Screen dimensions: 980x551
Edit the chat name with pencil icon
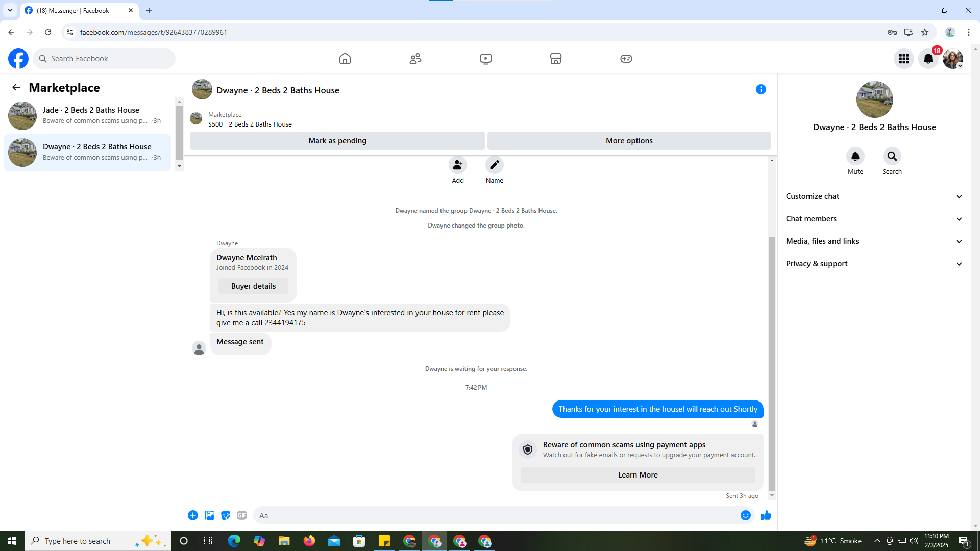coord(495,165)
